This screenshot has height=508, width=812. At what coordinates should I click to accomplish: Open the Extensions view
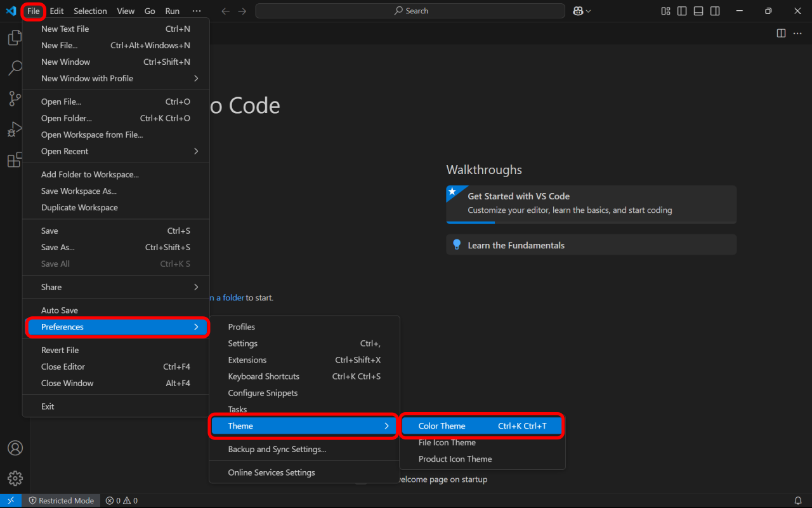pyautogui.click(x=15, y=159)
